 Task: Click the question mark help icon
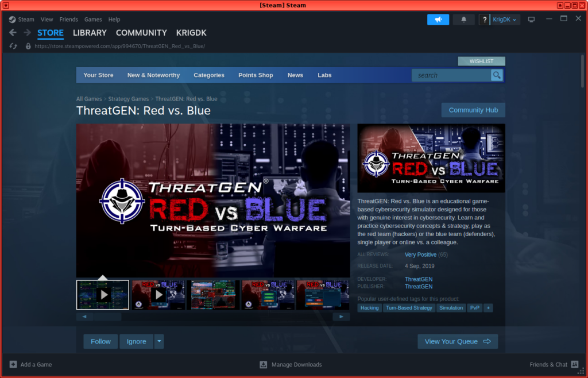(x=485, y=20)
